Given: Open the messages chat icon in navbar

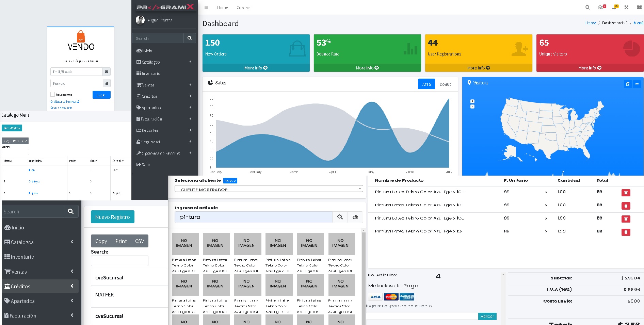Looking at the screenshot, I should (601, 7).
